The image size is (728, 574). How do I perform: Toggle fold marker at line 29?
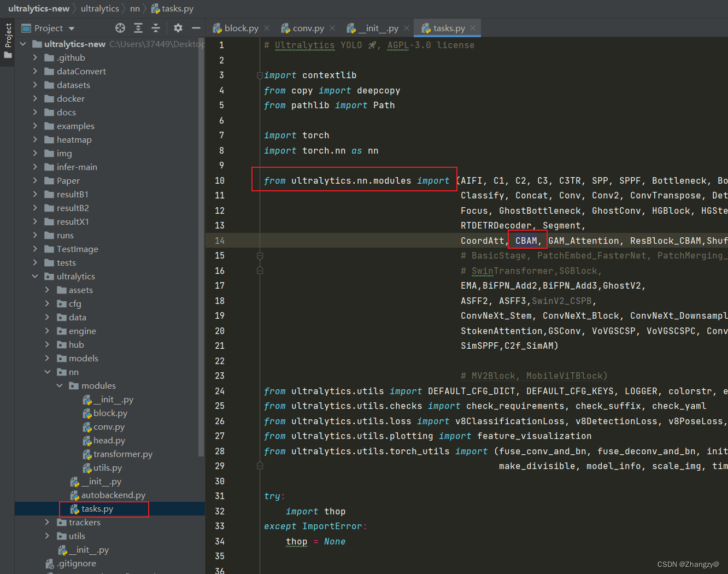point(260,466)
